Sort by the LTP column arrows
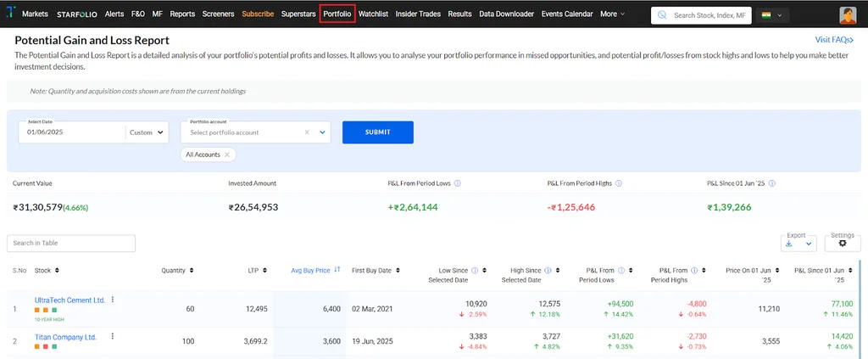 point(264,271)
